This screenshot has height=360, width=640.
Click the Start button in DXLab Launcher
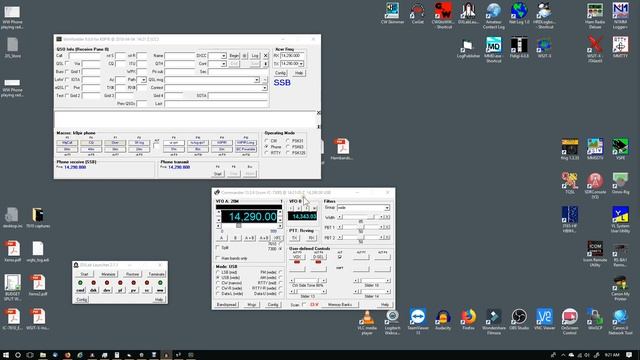point(84,274)
